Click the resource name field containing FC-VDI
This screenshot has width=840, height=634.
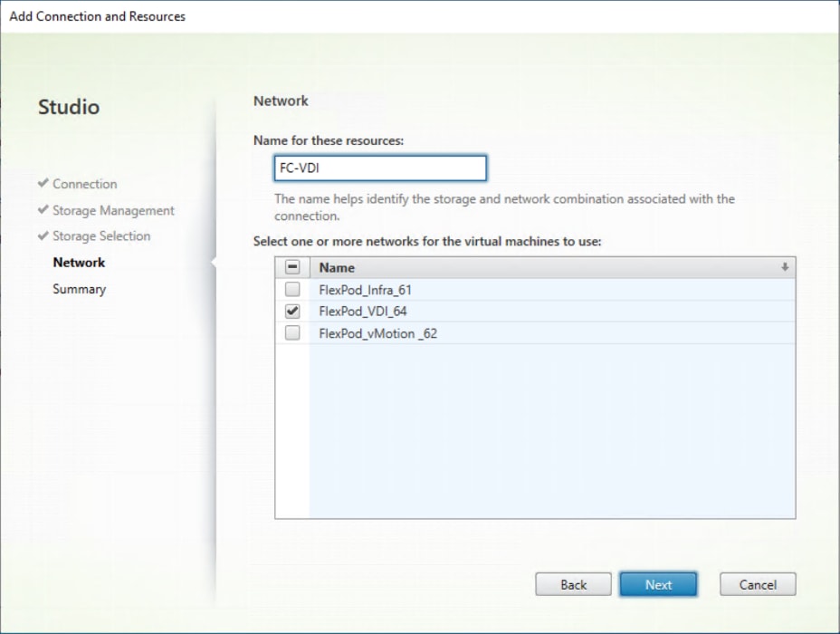(380, 168)
